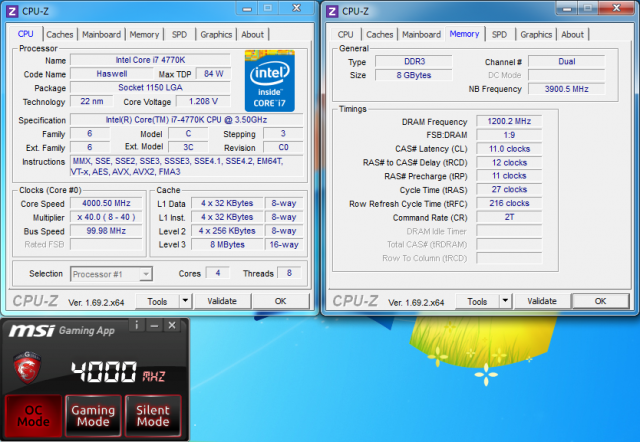This screenshot has height=442, width=640.
Task: Minimize the MSI Gaming App
Action: [154, 325]
